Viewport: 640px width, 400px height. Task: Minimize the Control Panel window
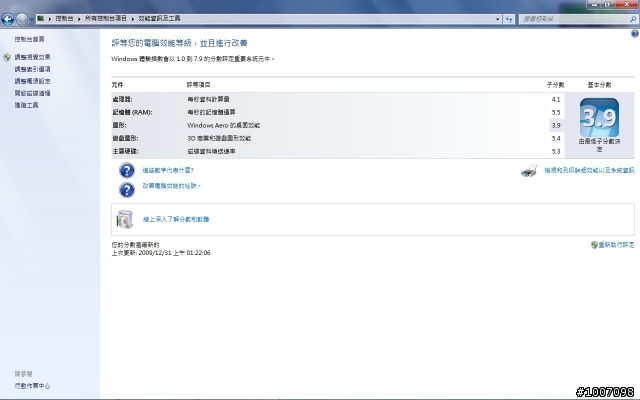pos(594,4)
